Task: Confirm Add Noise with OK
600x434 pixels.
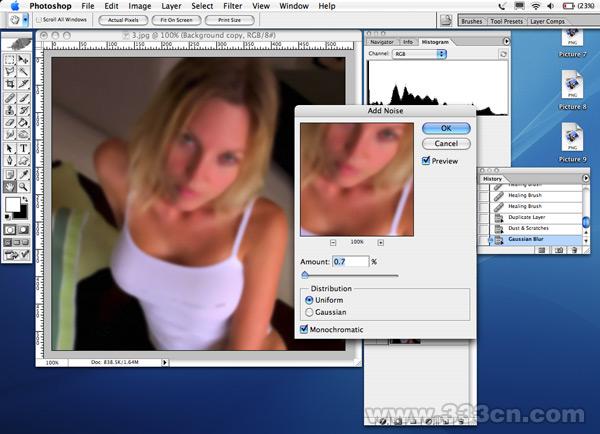Action: [445, 128]
